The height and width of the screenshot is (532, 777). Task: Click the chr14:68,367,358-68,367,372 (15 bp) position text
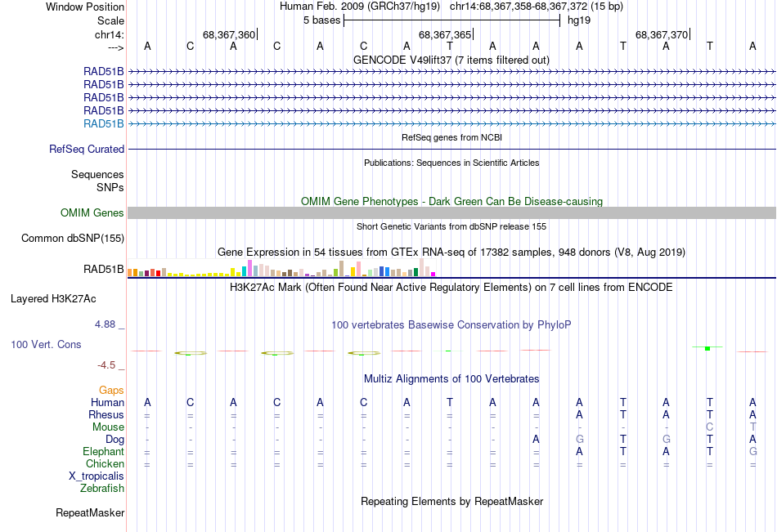[537, 7]
